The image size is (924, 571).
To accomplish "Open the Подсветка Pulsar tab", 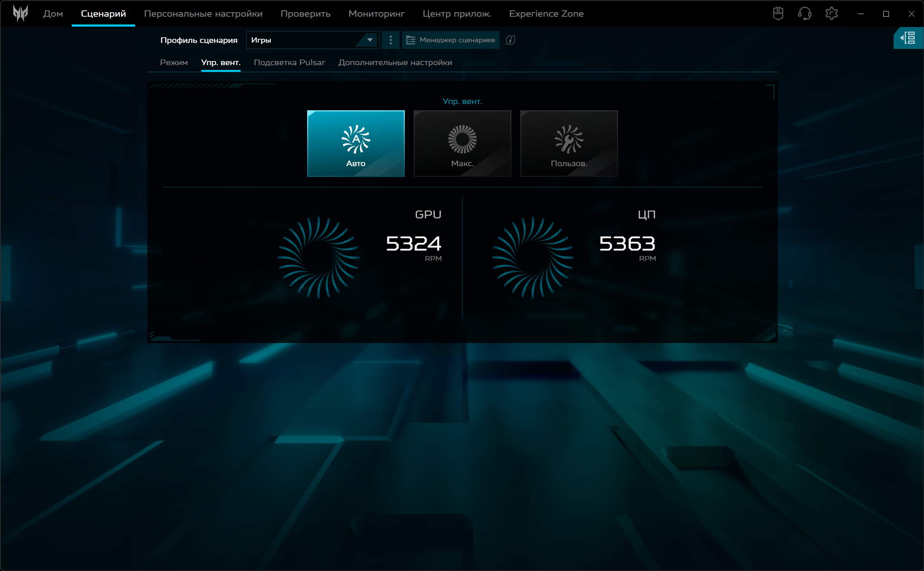I will pyautogui.click(x=289, y=63).
